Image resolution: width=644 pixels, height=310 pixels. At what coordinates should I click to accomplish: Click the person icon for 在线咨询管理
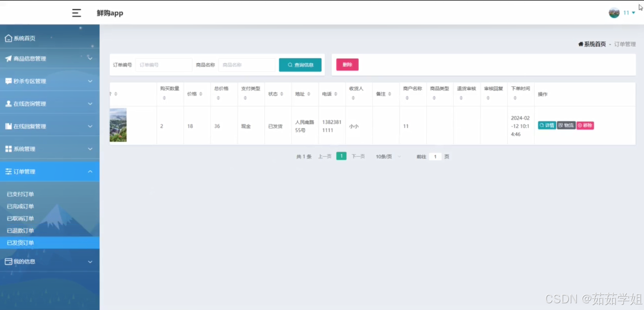click(x=8, y=104)
